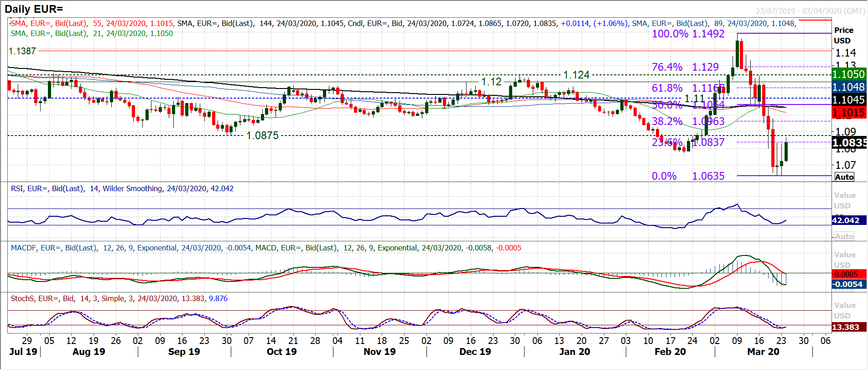Click the Mar 20 month label

click(x=763, y=352)
